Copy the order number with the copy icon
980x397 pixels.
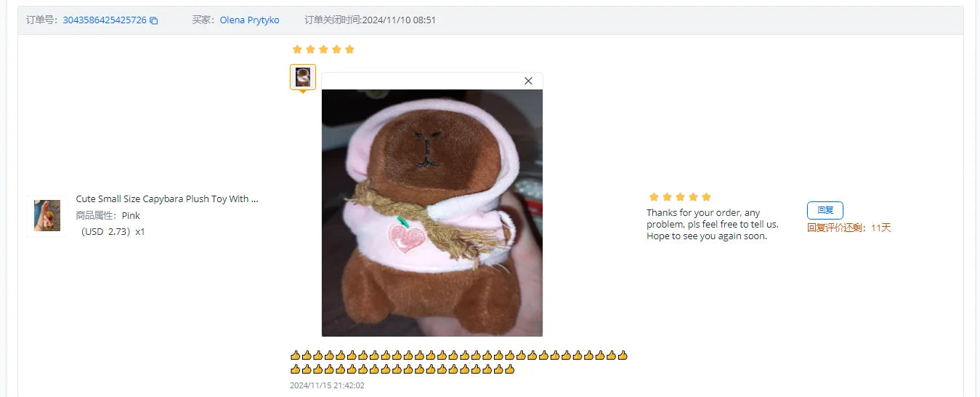click(153, 20)
